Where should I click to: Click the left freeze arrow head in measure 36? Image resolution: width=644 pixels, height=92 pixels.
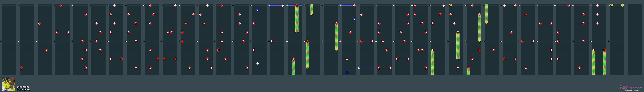(308, 41)
